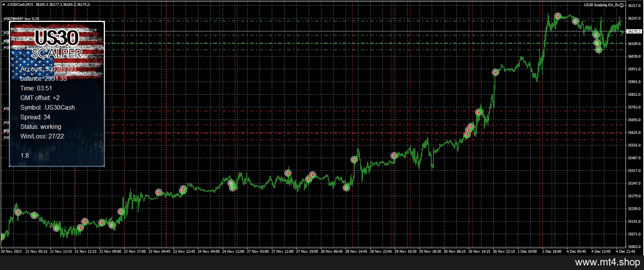Click the smiley face icon beside US30 Scalping EA_fix
Image resolution: width=644 pixels, height=270 pixels.
click(622, 5)
